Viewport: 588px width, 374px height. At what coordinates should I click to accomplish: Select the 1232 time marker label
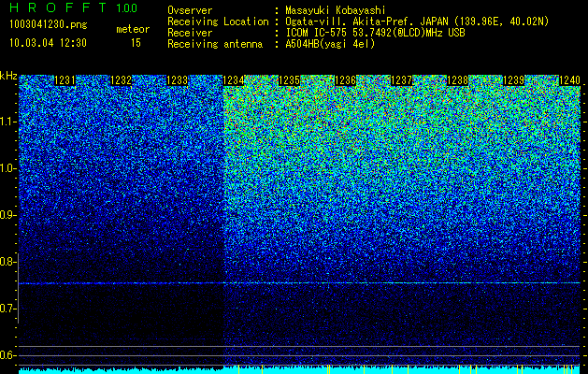122,80
